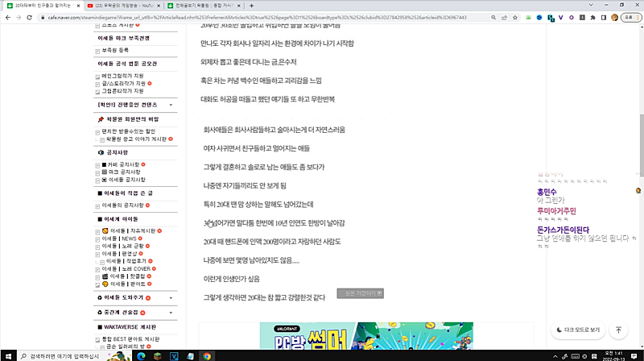Open 이세돌 | 핫클립 board
This screenshot has height=361, width=644.
pos(128,276)
